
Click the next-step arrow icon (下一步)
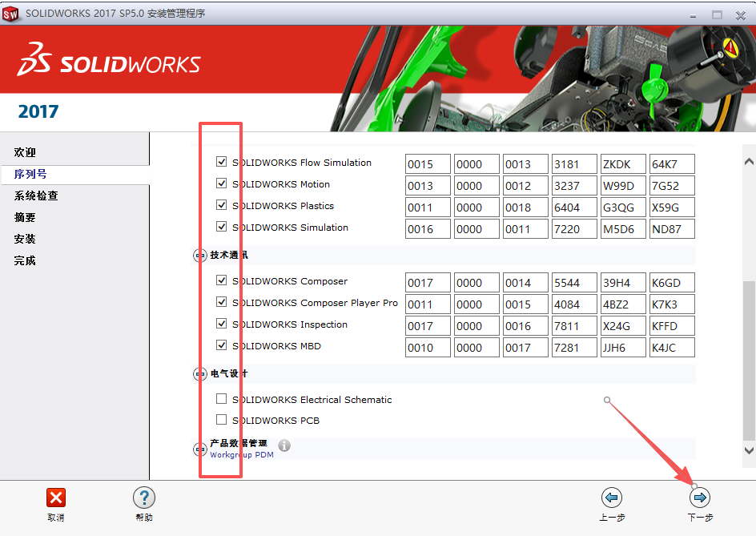click(699, 498)
